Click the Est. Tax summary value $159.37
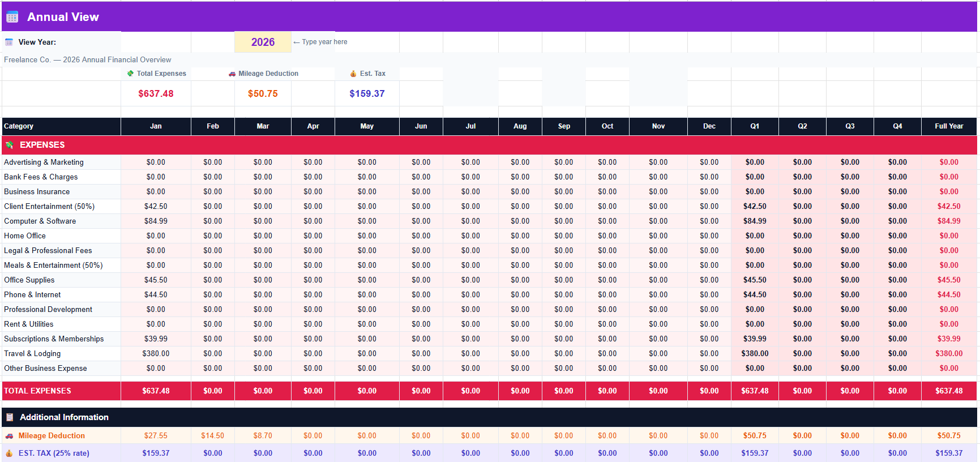Viewport: 980px width, 462px height. 367,93
